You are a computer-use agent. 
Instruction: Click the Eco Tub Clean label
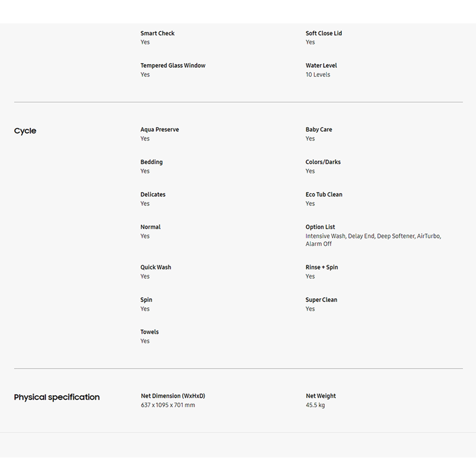[x=324, y=194]
